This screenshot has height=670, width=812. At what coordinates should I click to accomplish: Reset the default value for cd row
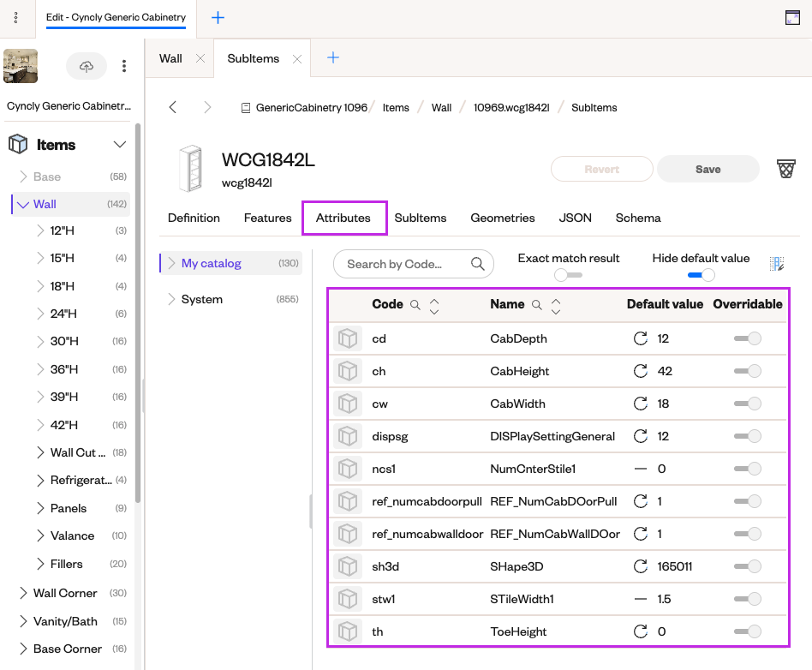point(641,338)
